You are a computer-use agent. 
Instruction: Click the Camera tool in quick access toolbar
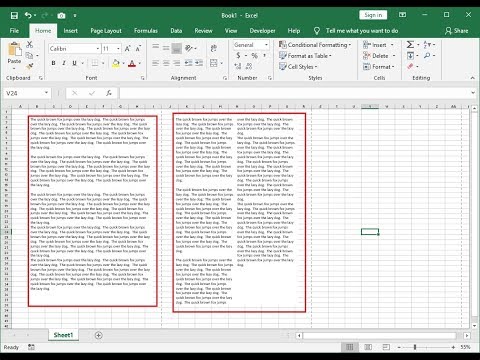[61, 15]
